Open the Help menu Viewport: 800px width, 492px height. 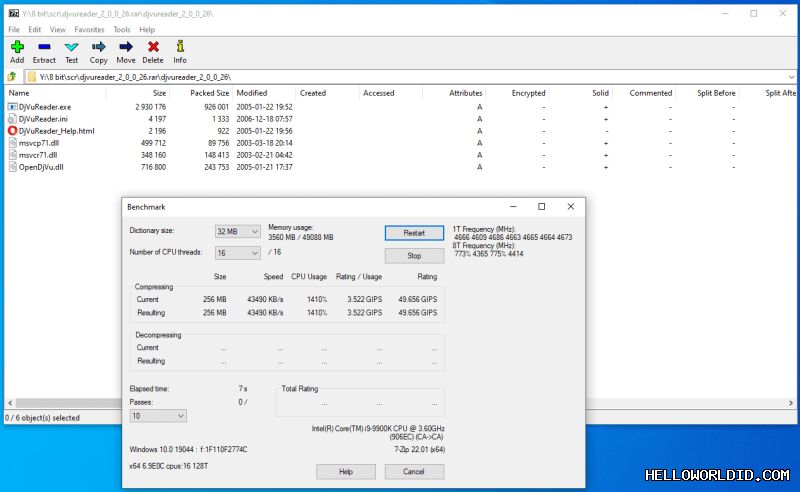147,30
